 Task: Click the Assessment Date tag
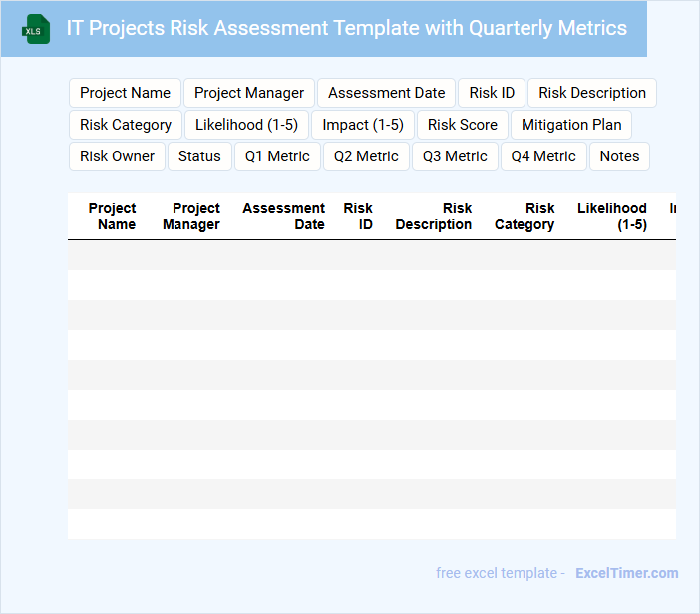point(386,93)
